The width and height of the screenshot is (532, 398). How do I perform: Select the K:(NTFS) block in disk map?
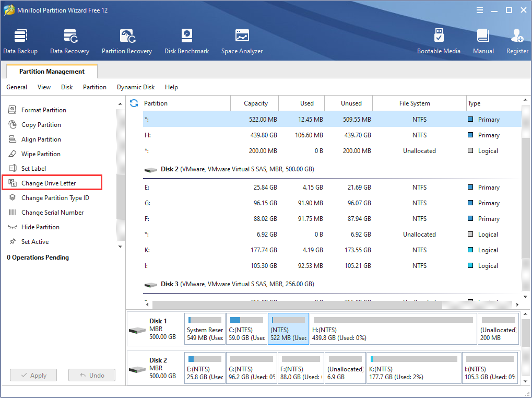[414, 368]
